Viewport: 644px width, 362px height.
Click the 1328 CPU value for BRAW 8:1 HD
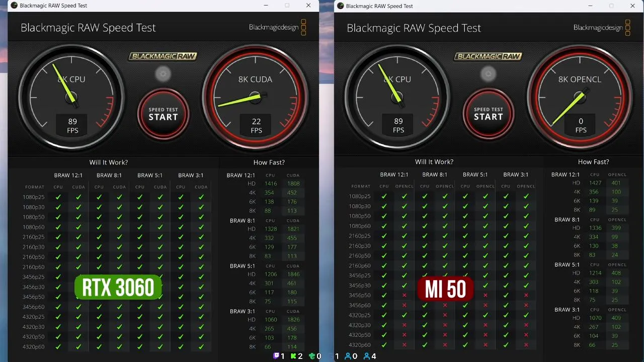pos(271,229)
